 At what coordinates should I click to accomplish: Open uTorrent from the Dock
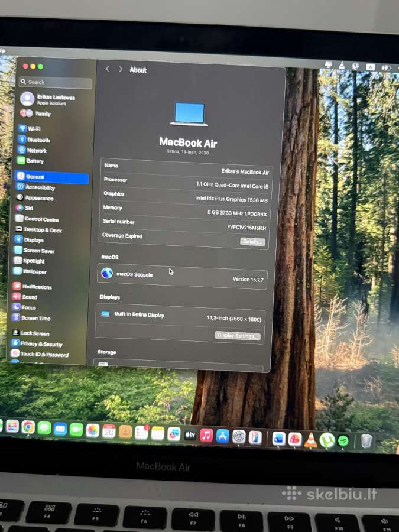point(327,441)
